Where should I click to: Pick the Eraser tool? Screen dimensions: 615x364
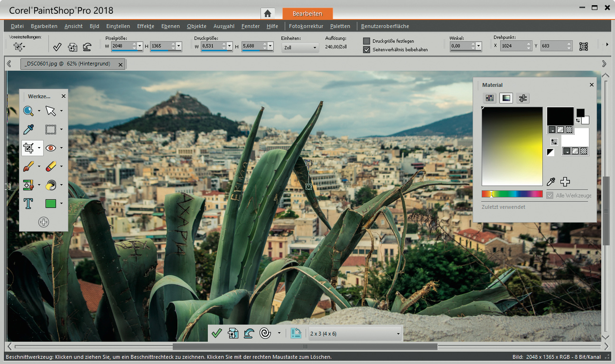point(51,167)
